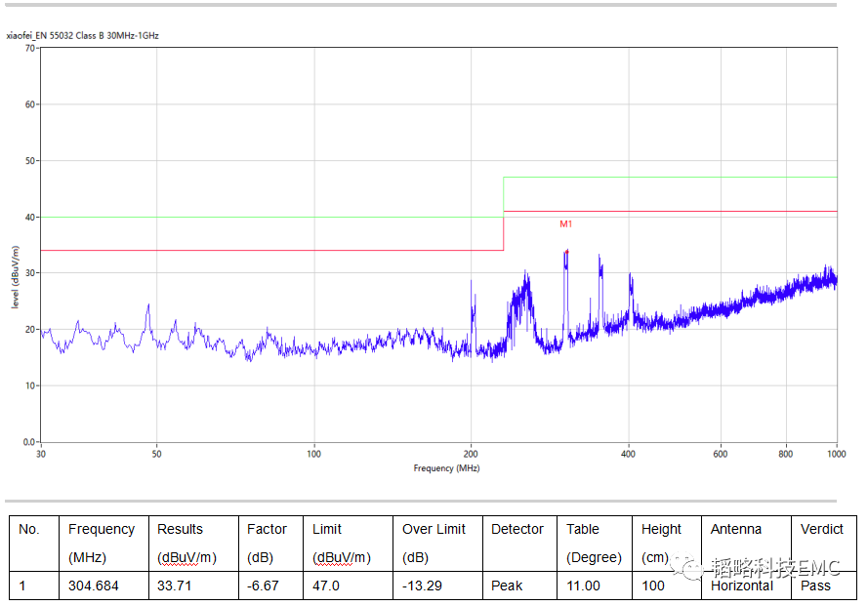Click the level (dBuV/m) y-axis label
The width and height of the screenshot is (868, 606).
pos(16,277)
